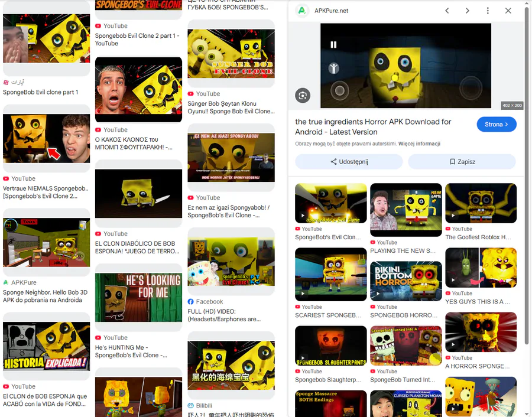This screenshot has height=417, width=532.
Task: Open 'SPONGEBOB SLAUGHTERPANTS' related thumbnail
Action: click(x=331, y=346)
